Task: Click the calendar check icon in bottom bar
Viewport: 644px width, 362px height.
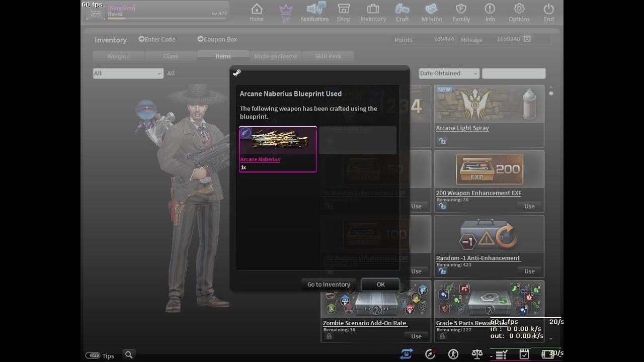Action: [524, 354]
